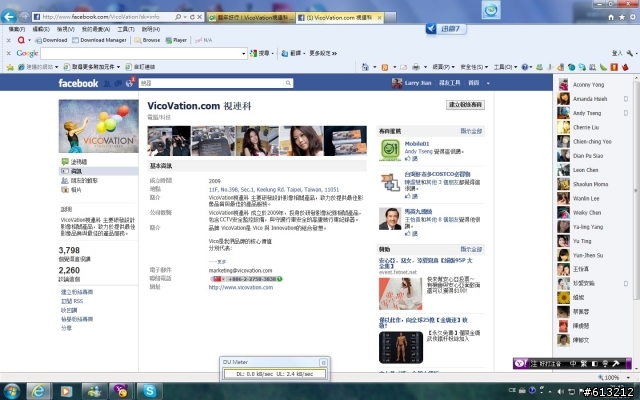Open Yahoo Messenger from the taskbar
Screen dimensions: 640x400
(x=121, y=391)
